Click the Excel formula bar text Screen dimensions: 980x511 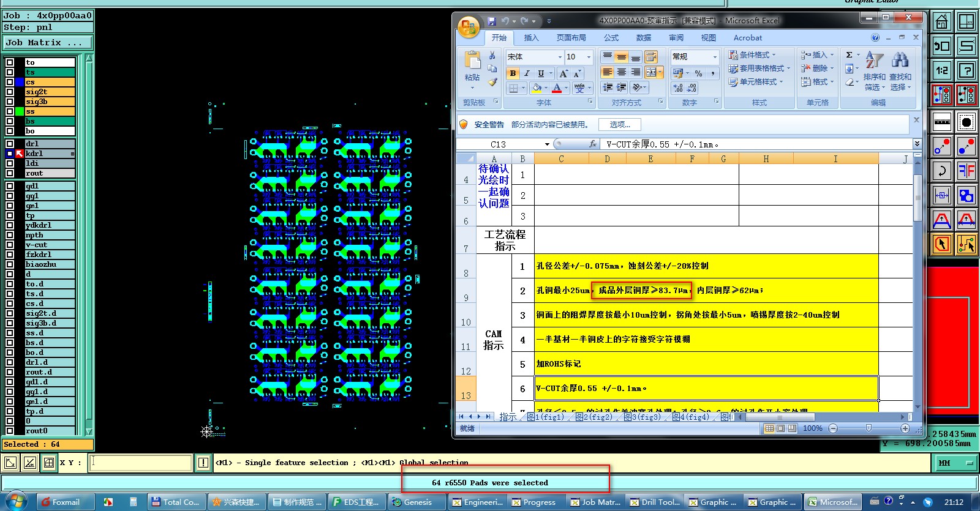663,144
